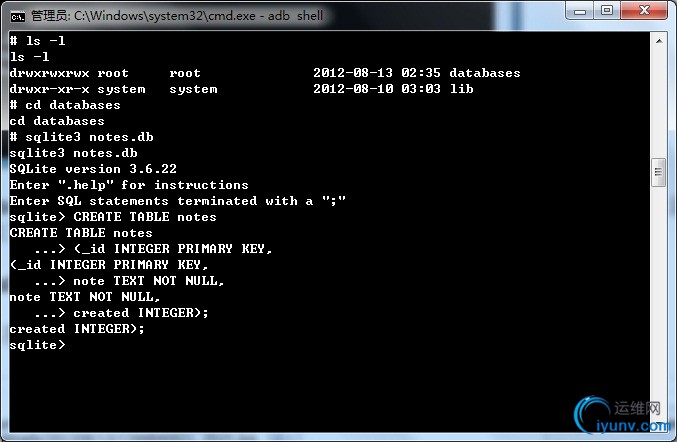Close the adb shell command window

(x=644, y=11)
